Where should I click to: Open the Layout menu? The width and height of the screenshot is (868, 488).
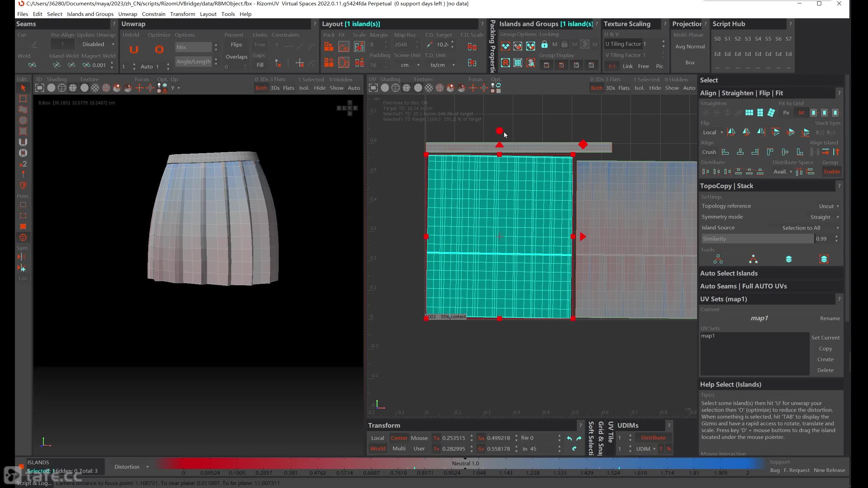[x=208, y=14]
